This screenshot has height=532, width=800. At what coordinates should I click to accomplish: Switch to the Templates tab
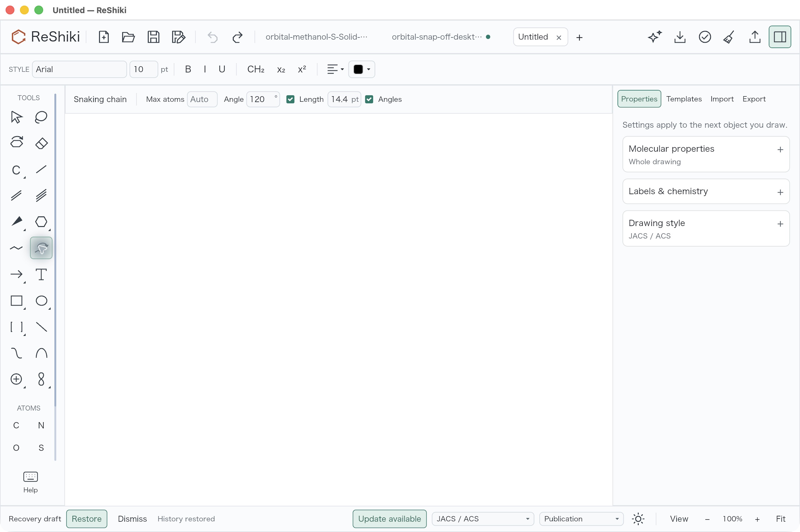click(683, 99)
